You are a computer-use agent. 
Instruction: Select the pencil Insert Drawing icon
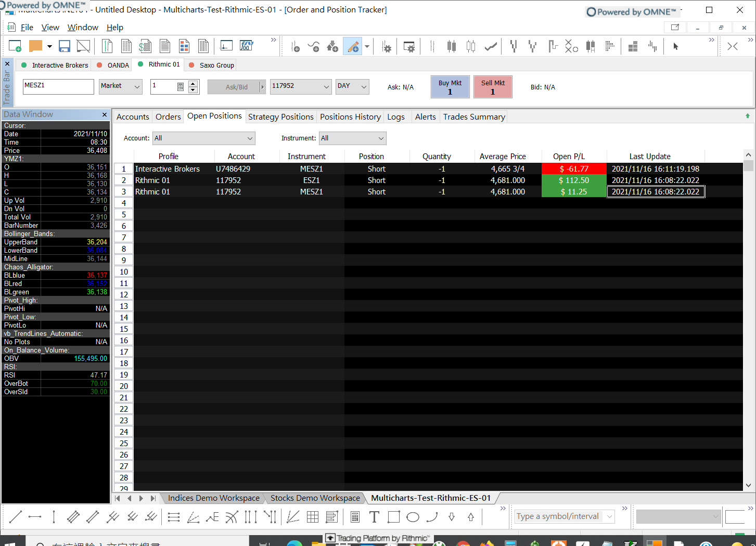(352, 47)
